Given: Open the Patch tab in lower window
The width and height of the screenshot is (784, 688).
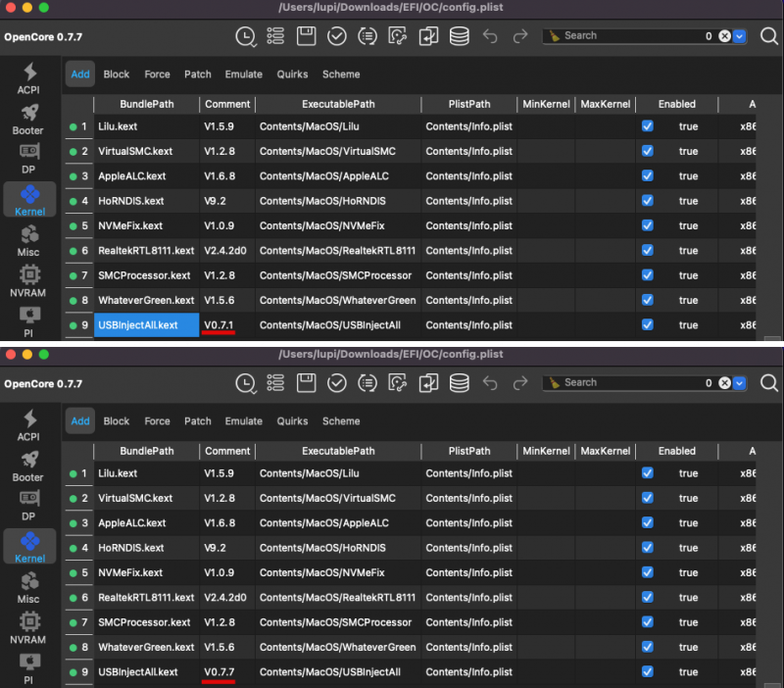Looking at the screenshot, I should pos(198,421).
